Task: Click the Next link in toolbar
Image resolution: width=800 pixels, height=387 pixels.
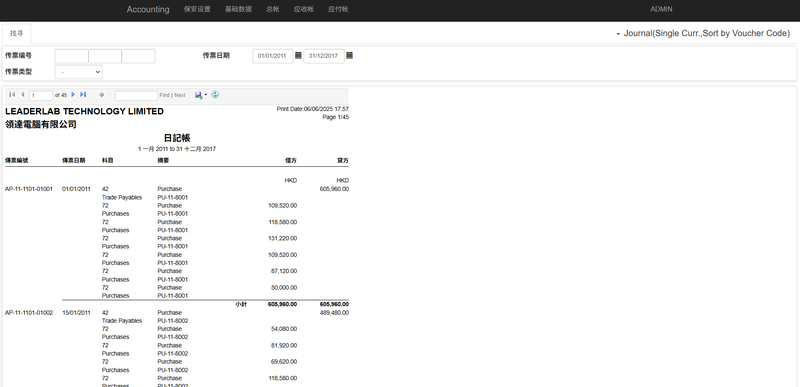Action: 180,95
